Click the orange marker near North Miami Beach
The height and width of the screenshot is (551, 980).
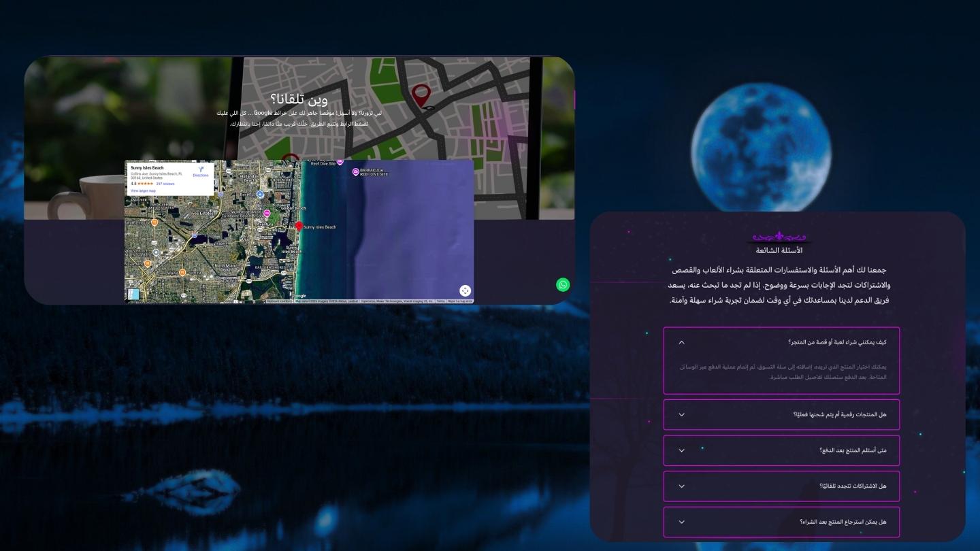click(182, 272)
